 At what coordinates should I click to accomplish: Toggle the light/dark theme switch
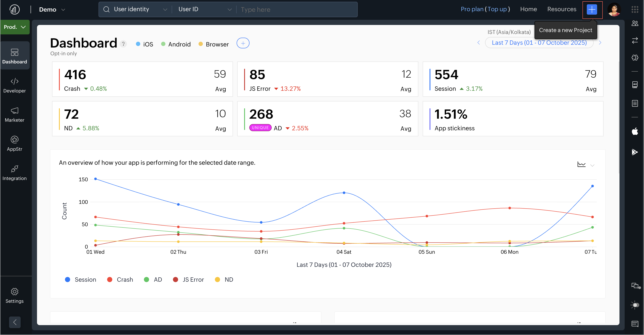pyautogui.click(x=635, y=305)
